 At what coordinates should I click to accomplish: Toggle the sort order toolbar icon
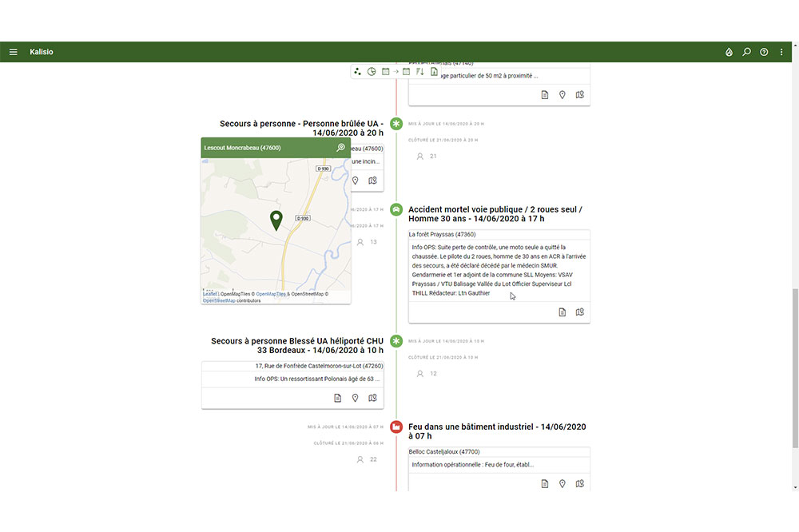click(x=420, y=72)
